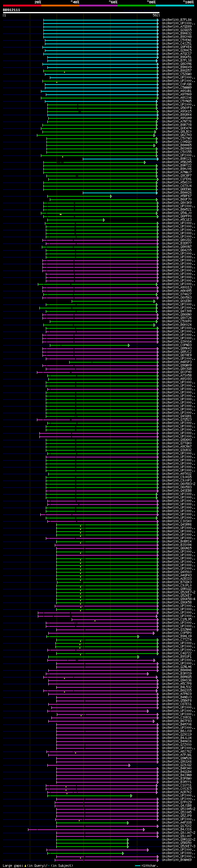Select hit label UniRef100_C5Z6W0
Screen dimensions: 197x868
176,74
